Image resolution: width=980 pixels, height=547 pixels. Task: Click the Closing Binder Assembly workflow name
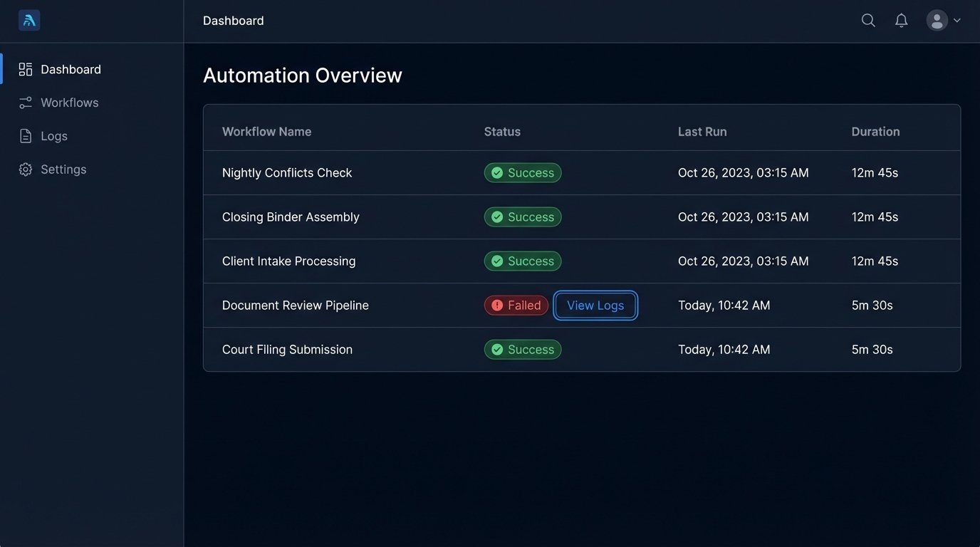click(291, 217)
